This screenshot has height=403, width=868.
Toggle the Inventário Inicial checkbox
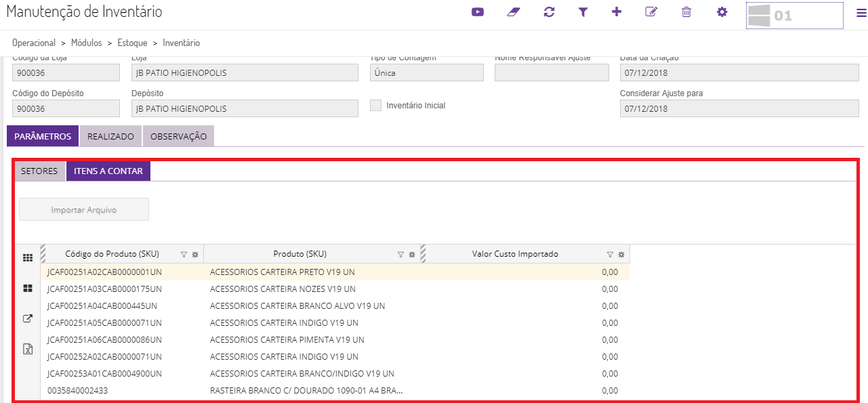pyautogui.click(x=376, y=106)
